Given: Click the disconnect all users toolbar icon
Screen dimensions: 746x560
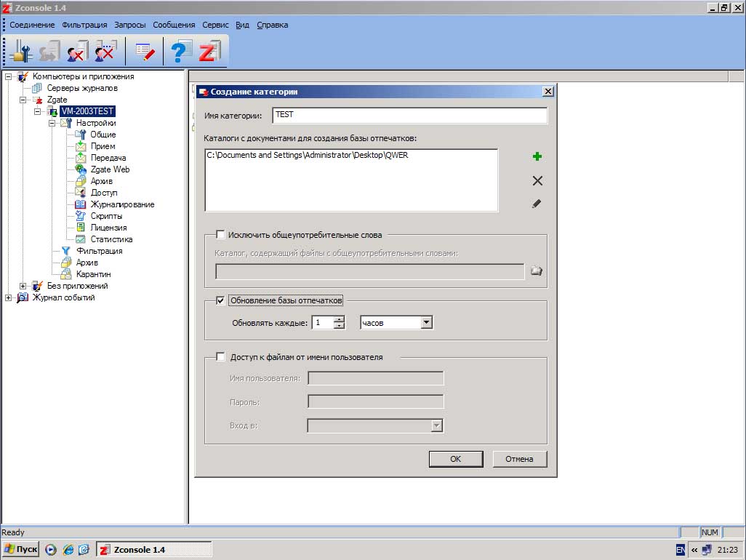Looking at the screenshot, I should point(106,52).
